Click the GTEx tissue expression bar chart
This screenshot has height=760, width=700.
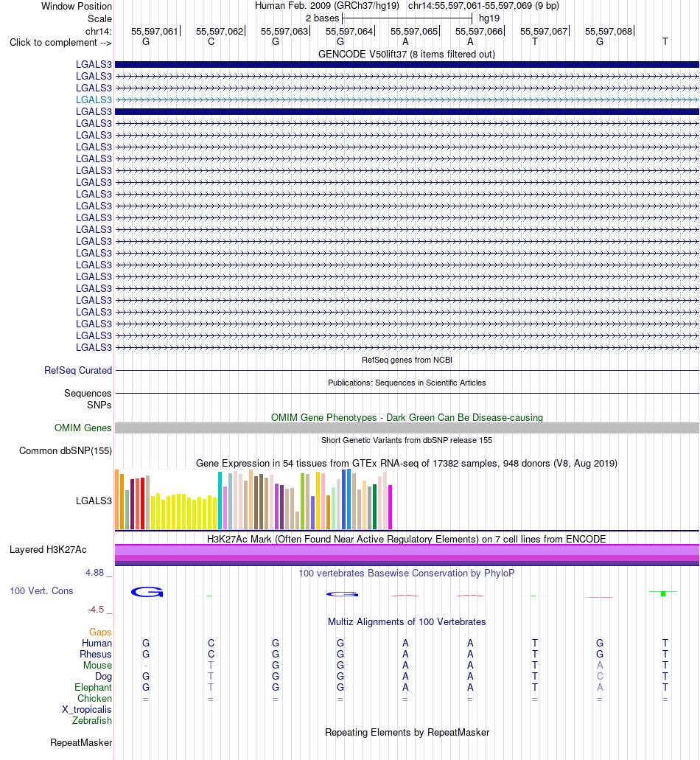(x=253, y=499)
